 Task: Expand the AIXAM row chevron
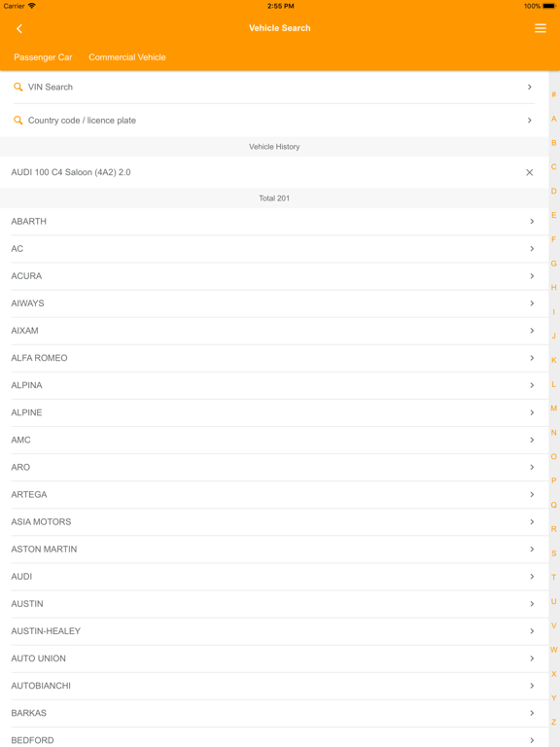click(x=532, y=331)
